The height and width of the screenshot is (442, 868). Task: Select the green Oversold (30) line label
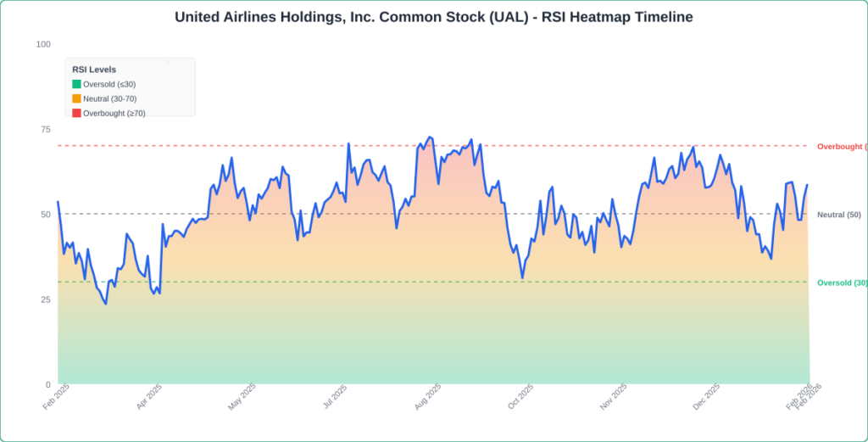(842, 283)
